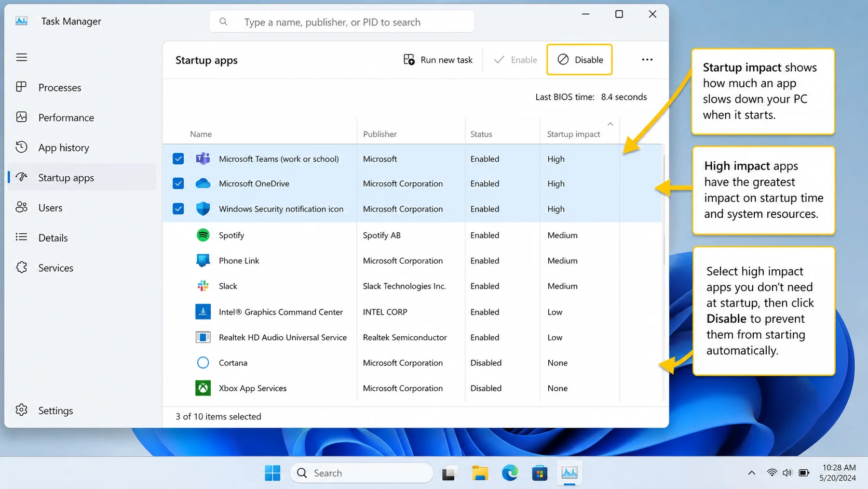
Task: Open the more options ellipsis menu
Action: [647, 60]
